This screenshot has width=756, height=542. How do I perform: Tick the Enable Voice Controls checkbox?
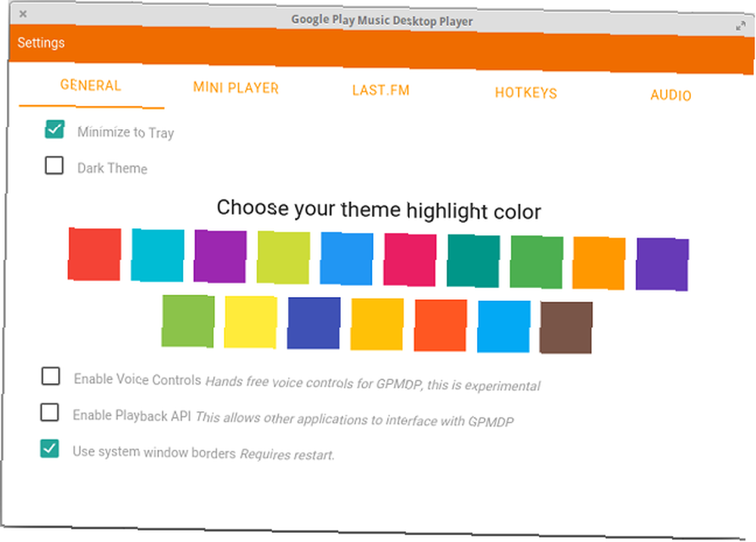tap(51, 376)
